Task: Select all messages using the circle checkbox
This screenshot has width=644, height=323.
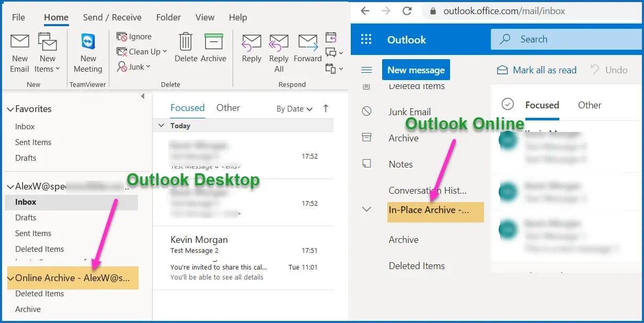Action: click(x=508, y=104)
